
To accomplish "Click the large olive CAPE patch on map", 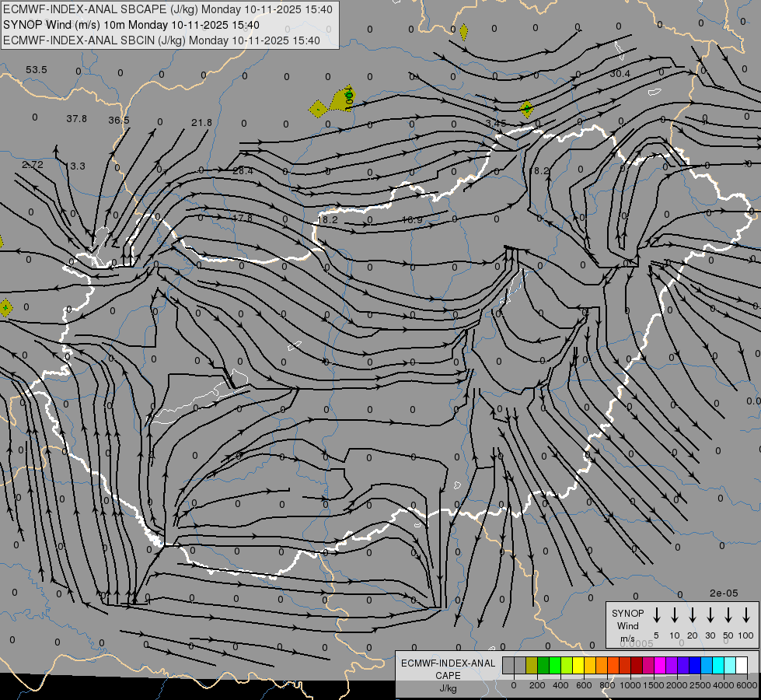I will (343, 99).
